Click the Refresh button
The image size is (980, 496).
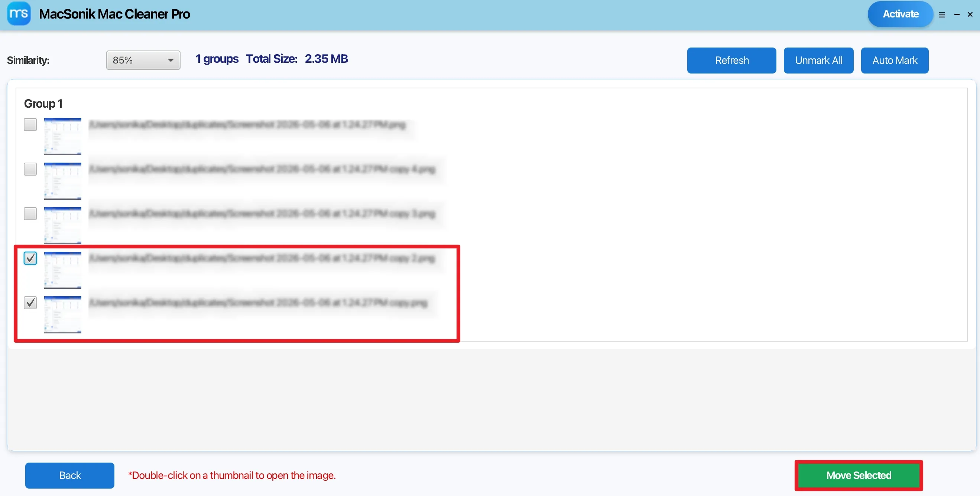[x=731, y=61]
